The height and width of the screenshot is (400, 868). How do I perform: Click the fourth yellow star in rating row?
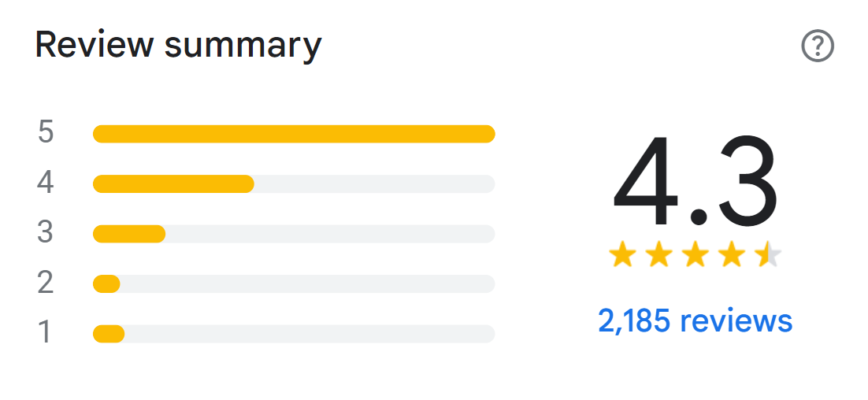(x=731, y=255)
